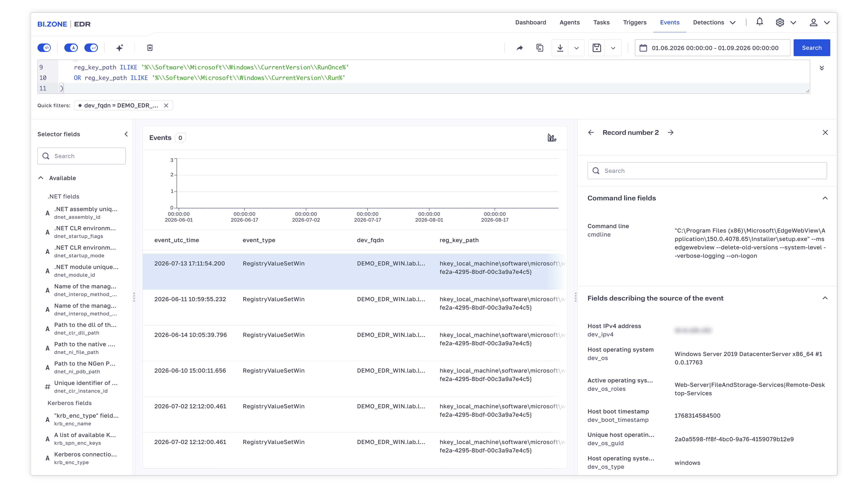Hide the events histogram chart icon
The image size is (868, 488).
(552, 138)
